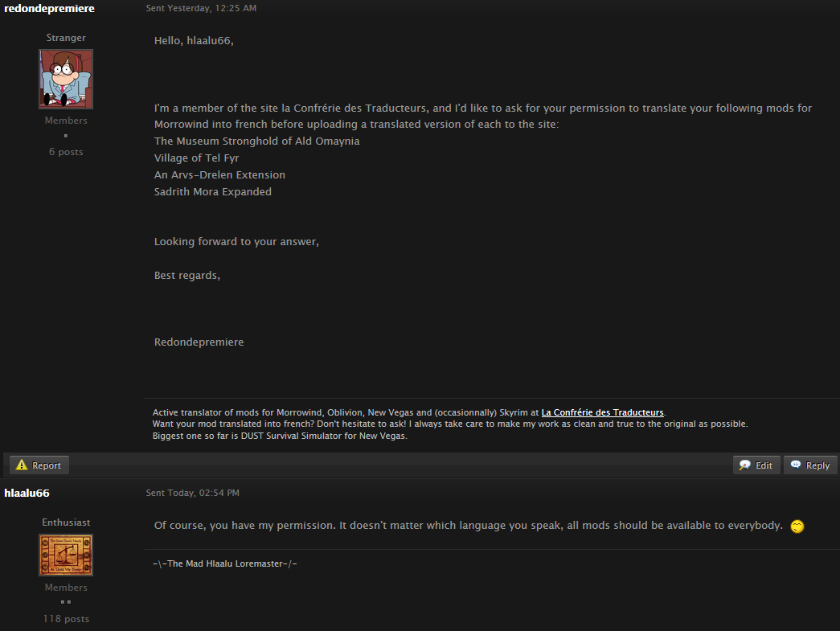Open hlaalu66's Hlaalu emblem avatar
This screenshot has width=840, height=631.
[x=66, y=555]
